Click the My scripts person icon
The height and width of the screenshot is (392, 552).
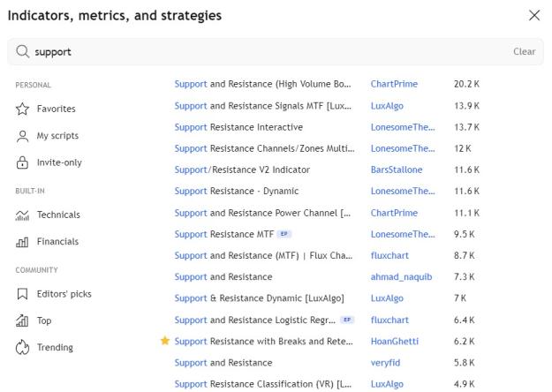pyautogui.click(x=23, y=136)
